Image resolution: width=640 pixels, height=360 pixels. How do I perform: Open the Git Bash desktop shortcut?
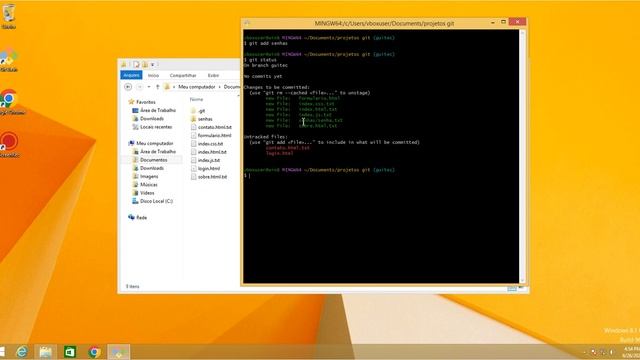(x=9, y=59)
